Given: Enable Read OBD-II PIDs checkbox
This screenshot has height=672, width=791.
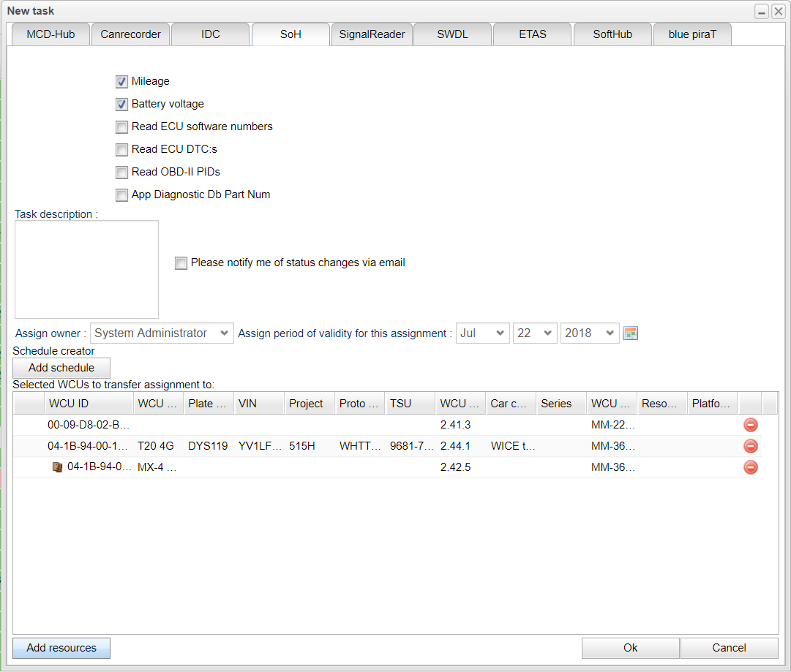Looking at the screenshot, I should [x=121, y=173].
